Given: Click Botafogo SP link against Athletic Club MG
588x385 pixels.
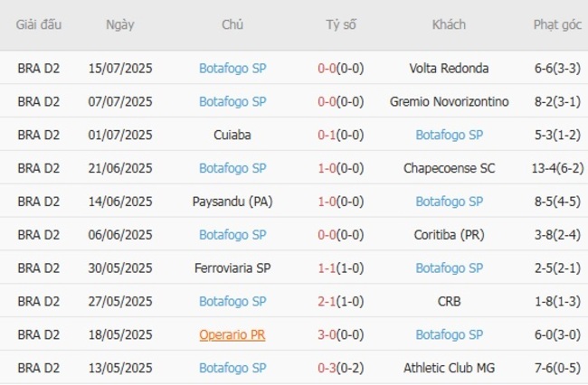Looking at the screenshot, I should point(232,368).
